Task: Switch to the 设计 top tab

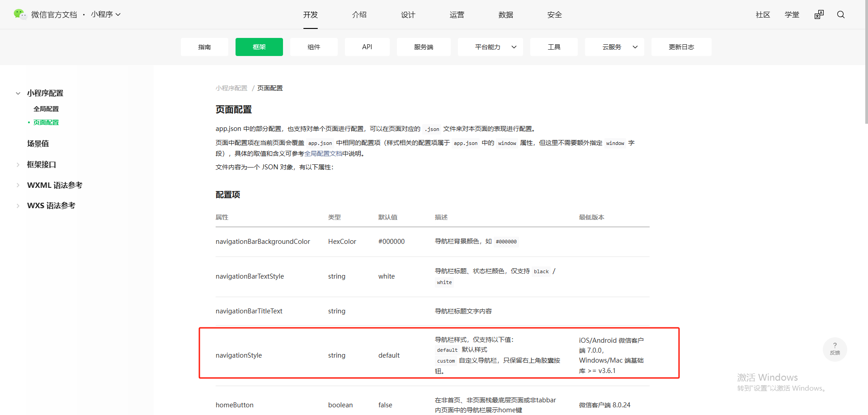Action: click(x=408, y=15)
